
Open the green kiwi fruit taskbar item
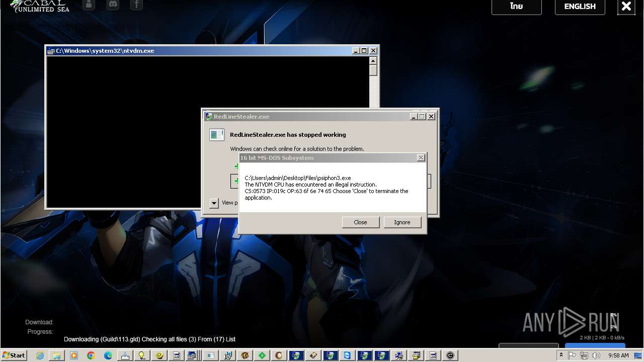159,355
